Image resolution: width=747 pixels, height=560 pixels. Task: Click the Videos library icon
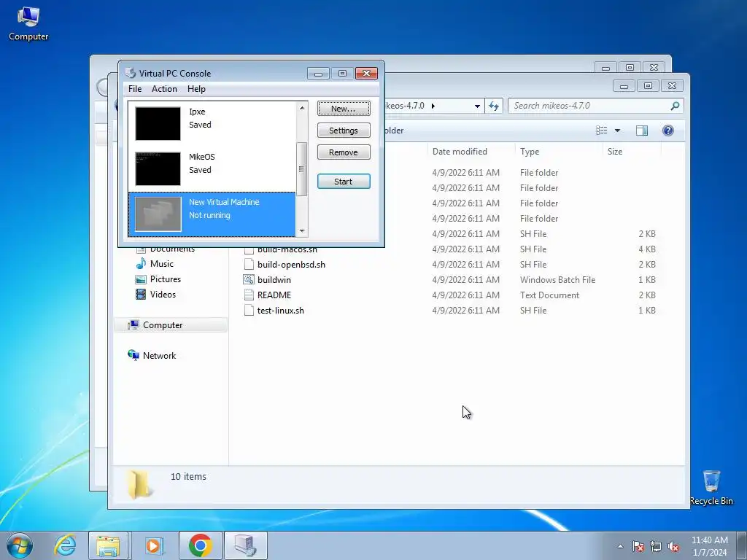click(141, 295)
